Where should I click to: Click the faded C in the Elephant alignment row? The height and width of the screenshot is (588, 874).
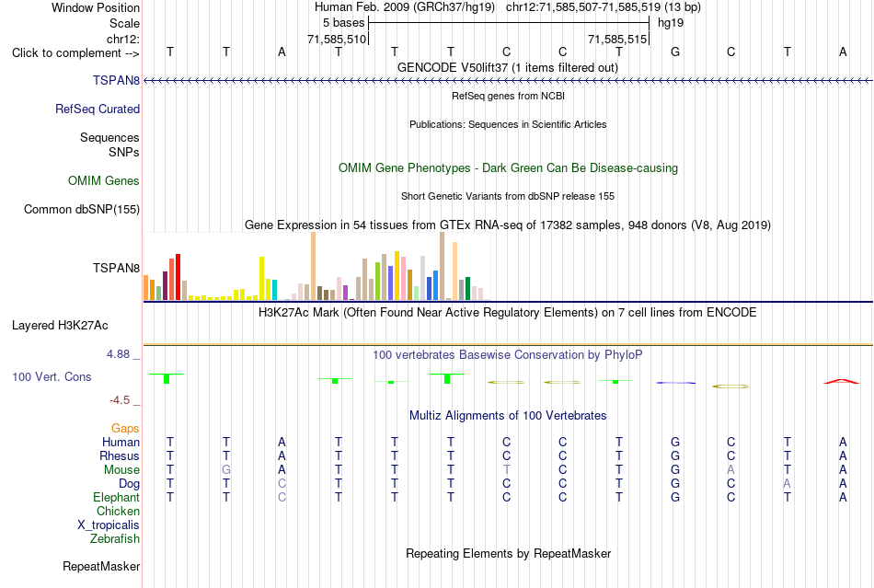point(282,497)
